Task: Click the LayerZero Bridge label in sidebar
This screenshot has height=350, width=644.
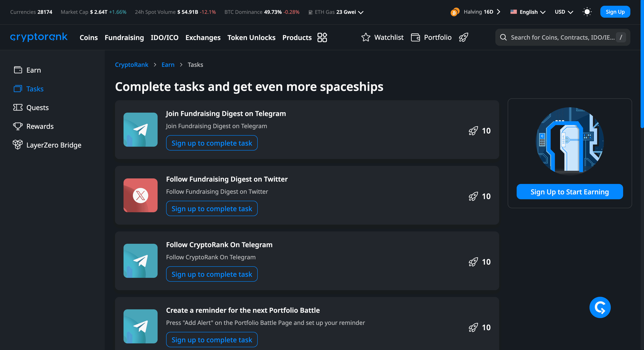Action: pyautogui.click(x=54, y=145)
